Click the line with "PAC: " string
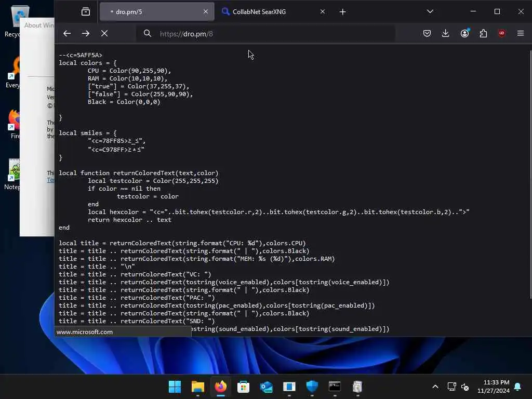Viewport: 532px width, 399px height. pyautogui.click(x=137, y=298)
